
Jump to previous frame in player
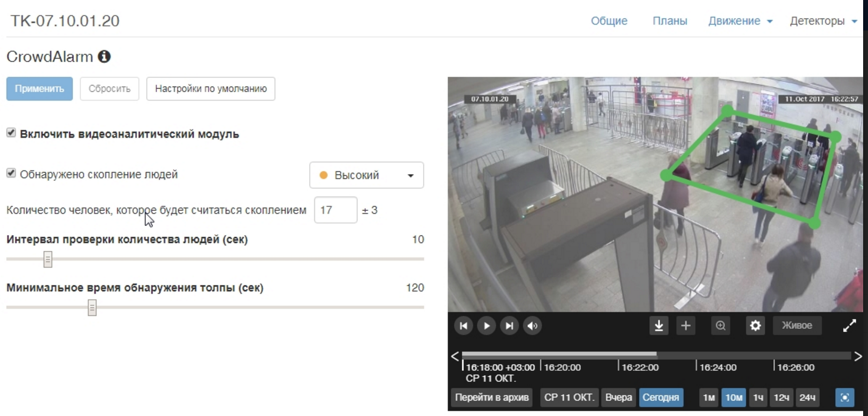pos(463,326)
